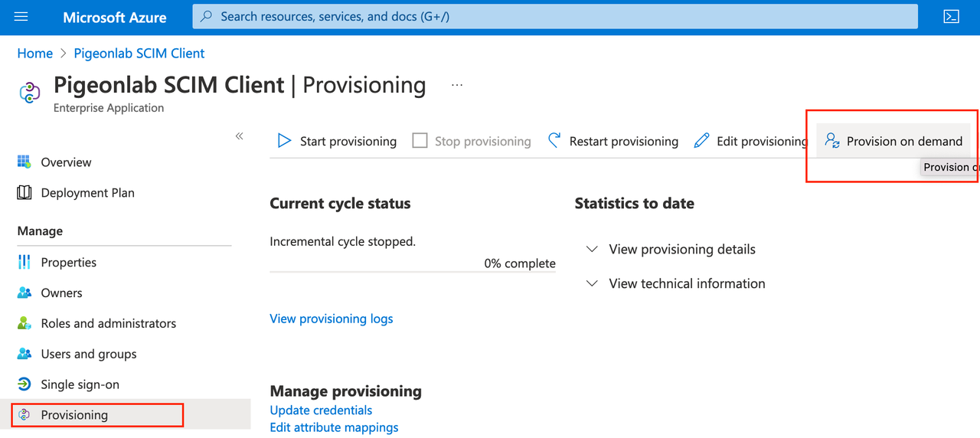Click the Start provisioning play icon
The image size is (980, 438).
[284, 141]
